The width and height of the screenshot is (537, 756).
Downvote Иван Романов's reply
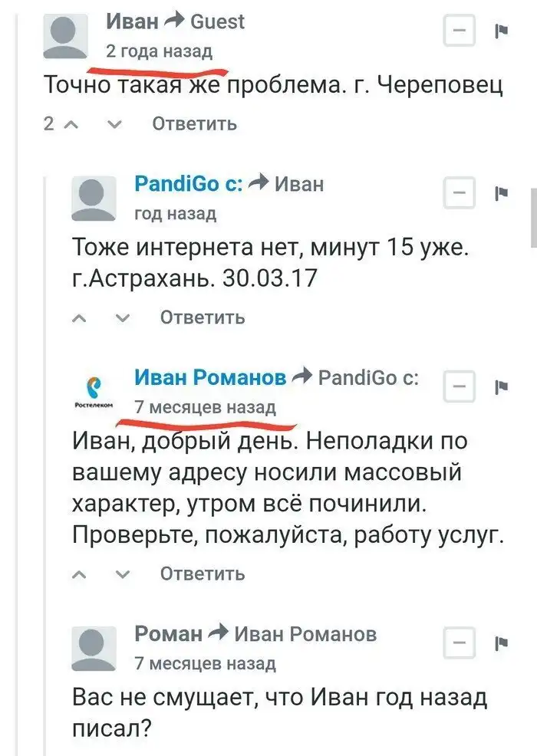pos(122,574)
